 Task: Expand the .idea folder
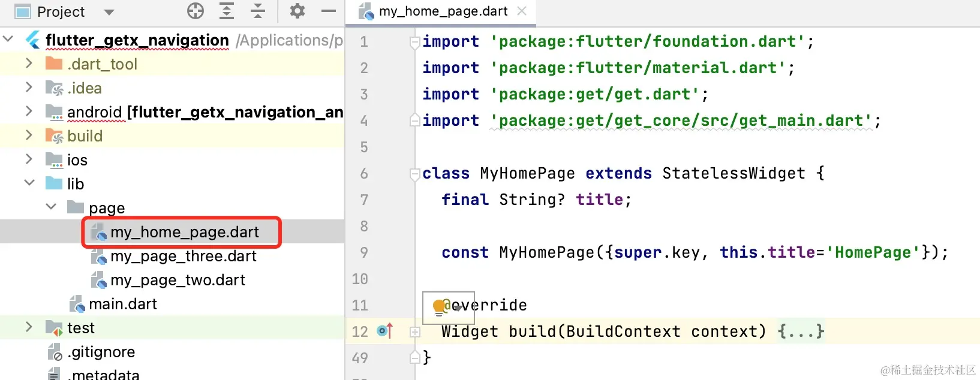click(x=28, y=87)
